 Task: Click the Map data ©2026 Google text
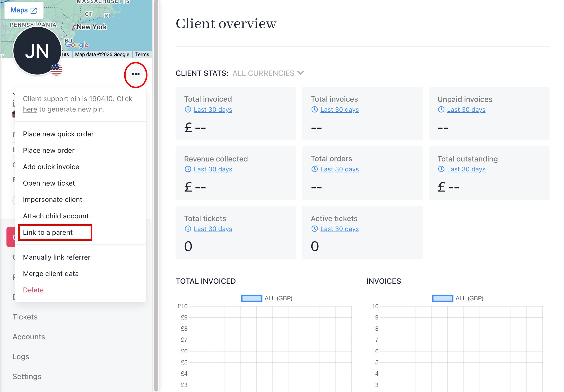click(102, 54)
